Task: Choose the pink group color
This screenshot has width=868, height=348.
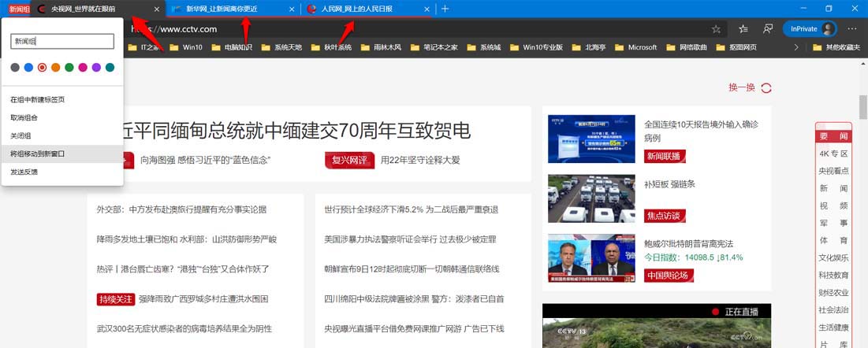Action: coord(83,68)
